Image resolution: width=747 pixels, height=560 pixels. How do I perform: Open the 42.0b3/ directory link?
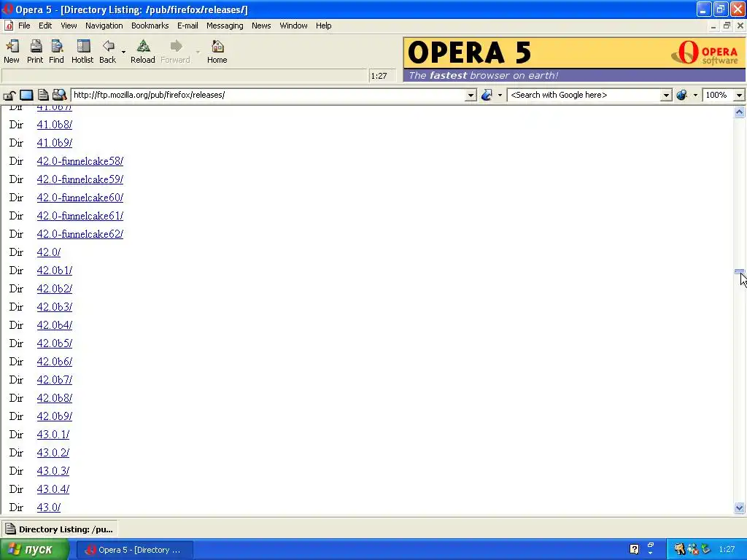(55, 307)
